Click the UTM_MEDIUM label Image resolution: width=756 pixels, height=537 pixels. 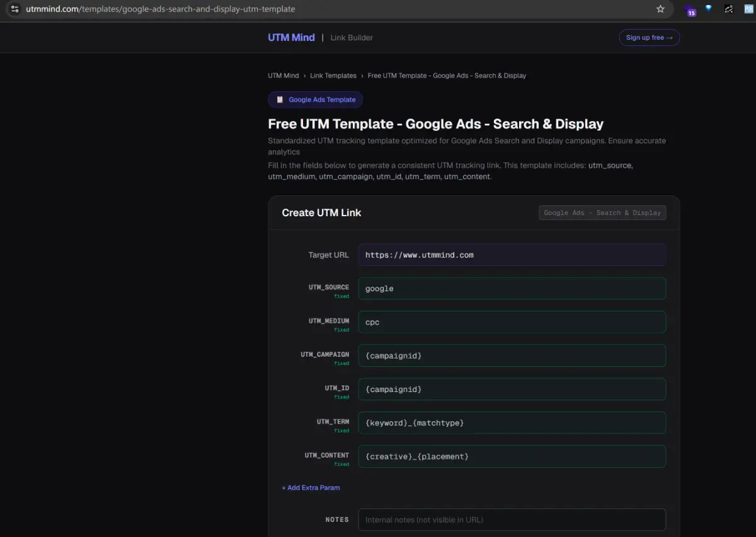click(x=329, y=321)
